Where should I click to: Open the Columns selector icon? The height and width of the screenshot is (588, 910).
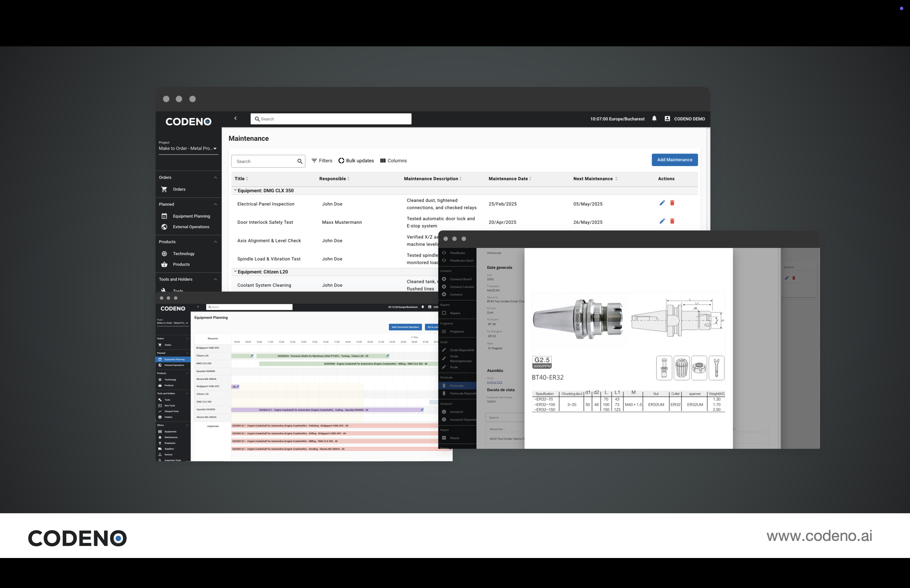[x=383, y=161]
